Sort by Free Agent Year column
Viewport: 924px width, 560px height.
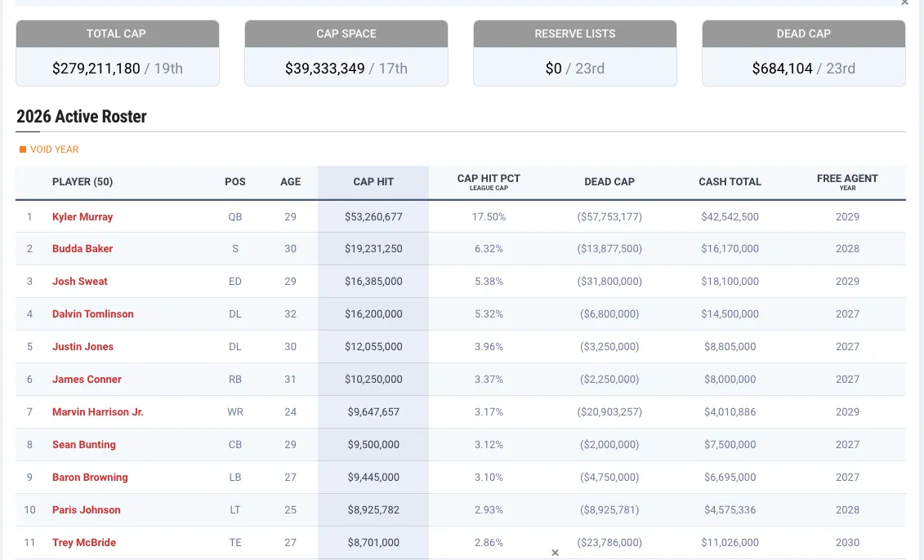coord(847,182)
